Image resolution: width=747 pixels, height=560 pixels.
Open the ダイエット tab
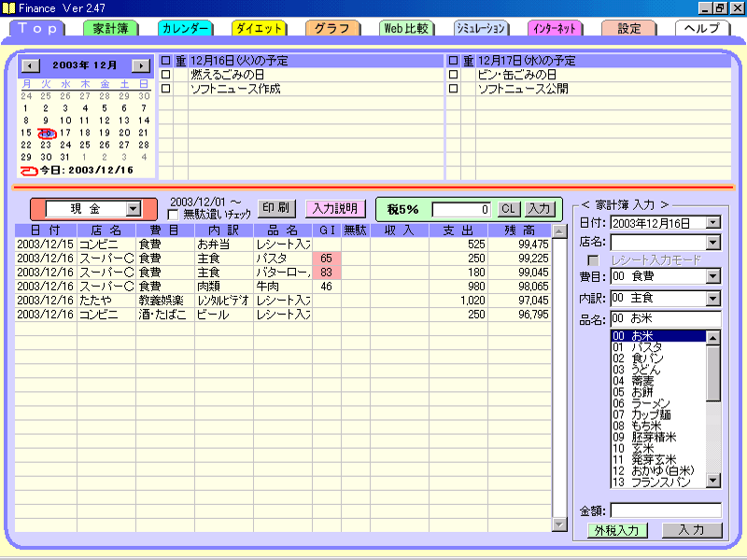click(x=260, y=29)
